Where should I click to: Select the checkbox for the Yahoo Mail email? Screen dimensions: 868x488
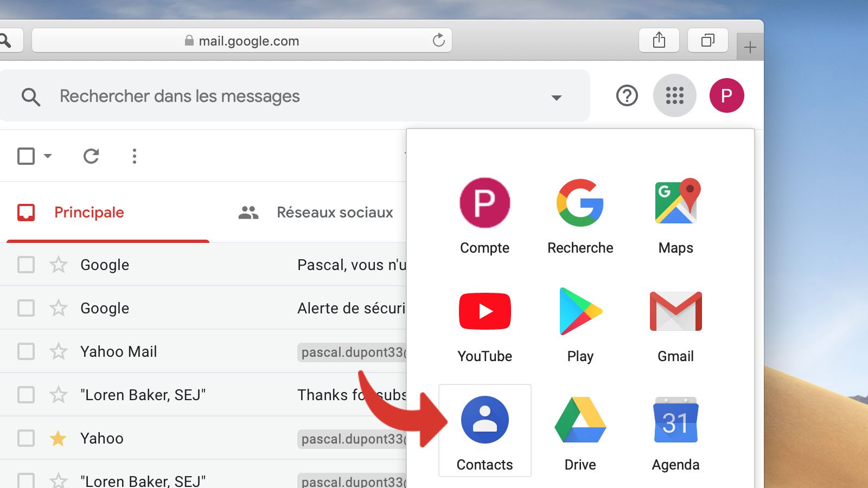click(x=25, y=351)
